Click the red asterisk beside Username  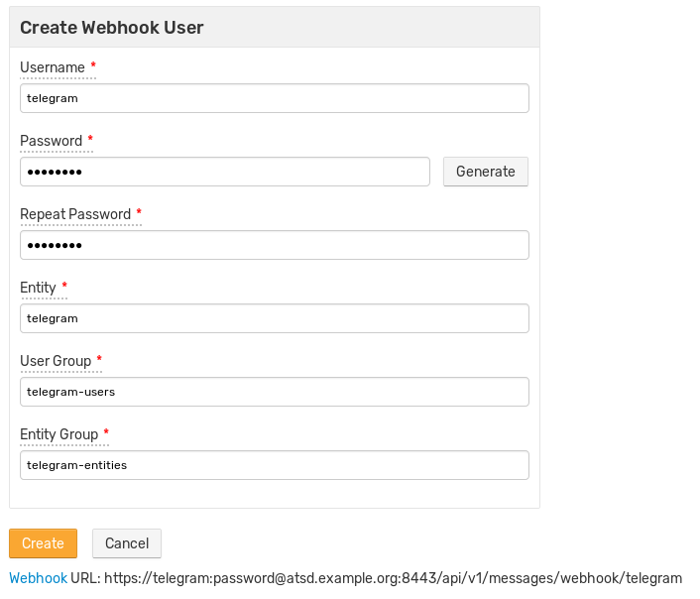click(x=93, y=65)
